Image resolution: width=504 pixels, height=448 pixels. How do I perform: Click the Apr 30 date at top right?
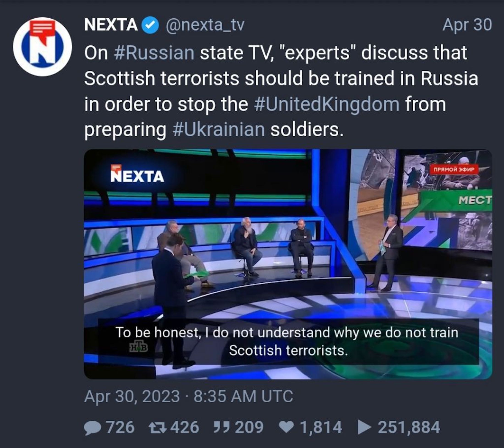(467, 25)
